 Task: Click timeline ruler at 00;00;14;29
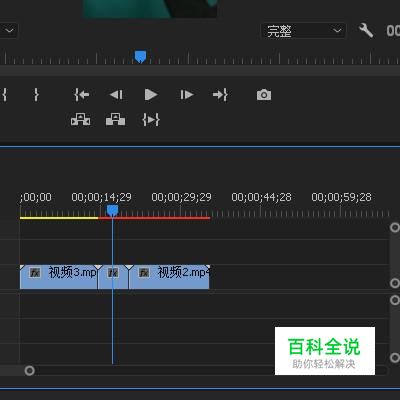click(x=101, y=197)
